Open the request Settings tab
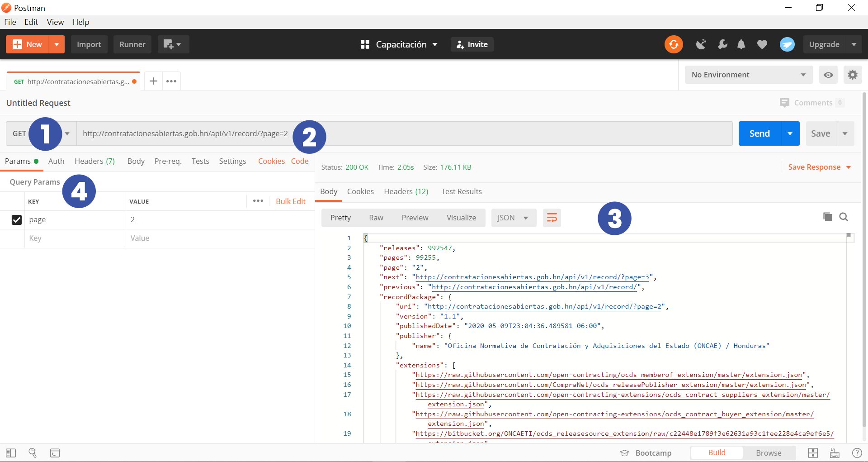The width and height of the screenshot is (868, 462). coord(232,161)
